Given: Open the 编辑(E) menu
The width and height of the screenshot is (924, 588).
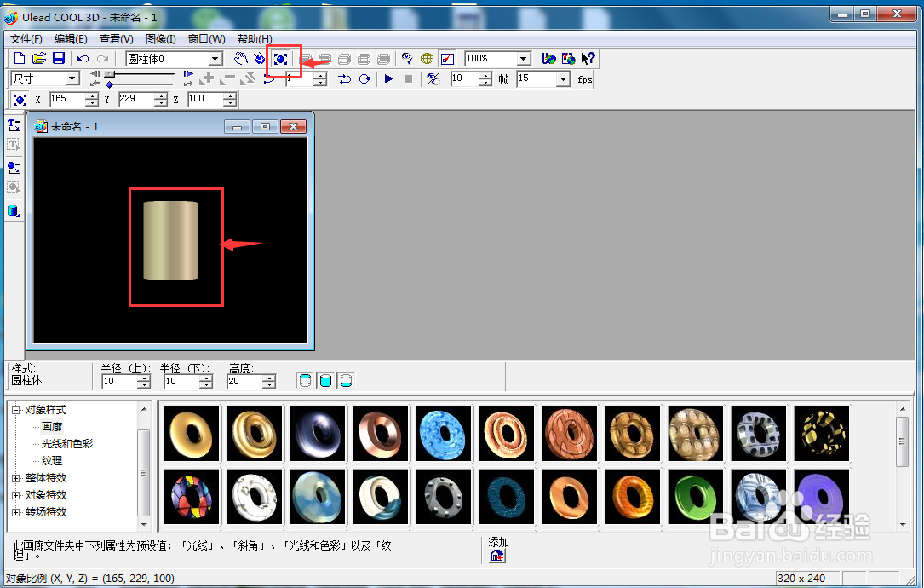Looking at the screenshot, I should pyautogui.click(x=71, y=39).
